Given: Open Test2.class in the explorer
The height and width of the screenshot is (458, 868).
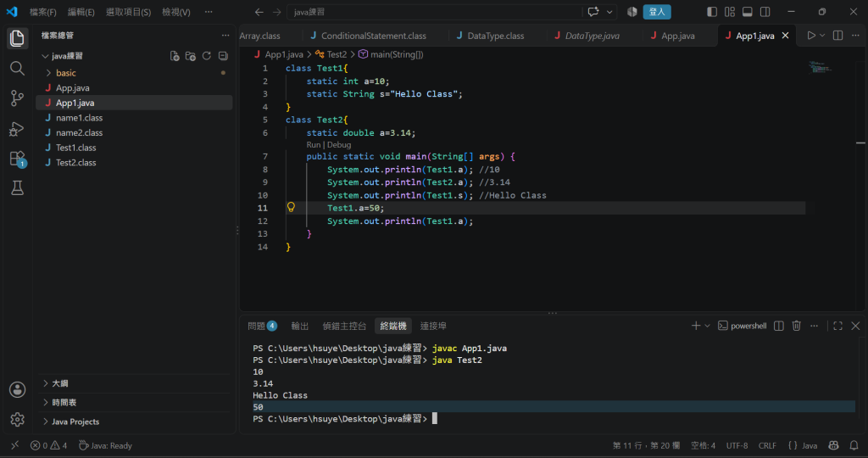Looking at the screenshot, I should pyautogui.click(x=134, y=162).
